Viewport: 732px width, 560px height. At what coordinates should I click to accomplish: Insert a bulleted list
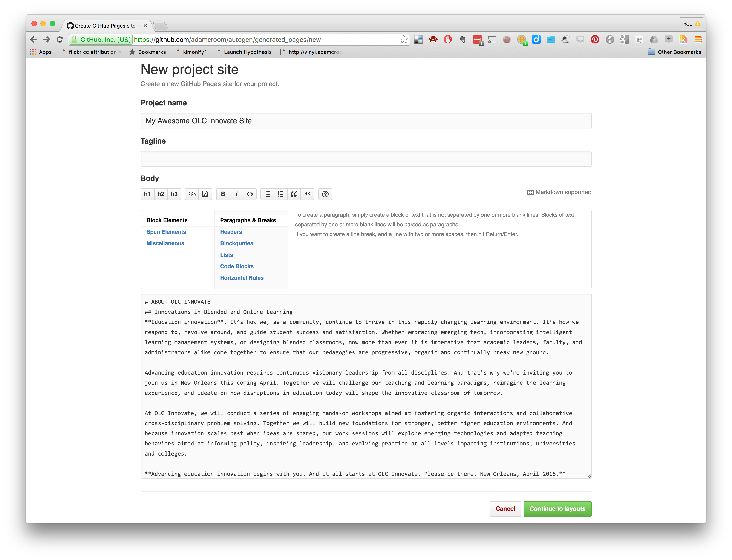tap(267, 194)
